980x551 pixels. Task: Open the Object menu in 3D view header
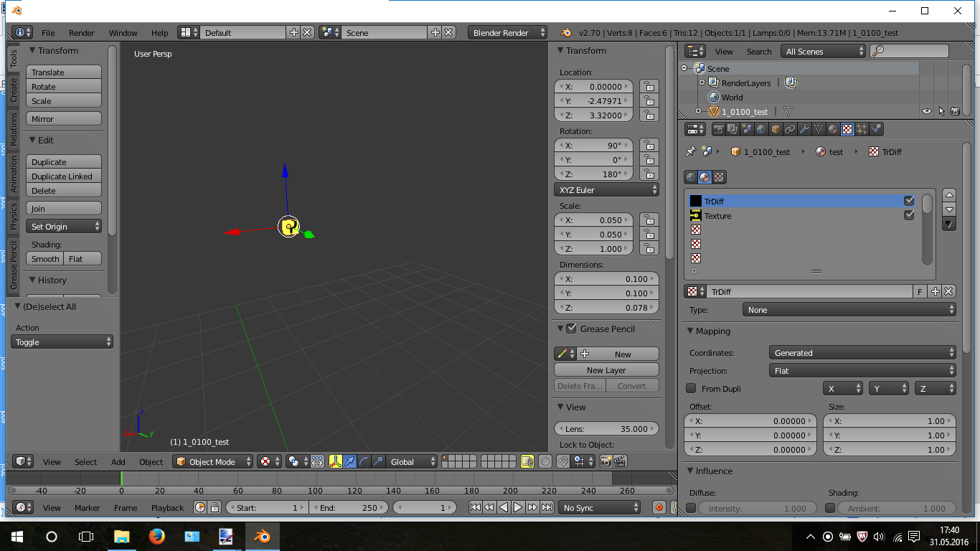[x=151, y=462]
